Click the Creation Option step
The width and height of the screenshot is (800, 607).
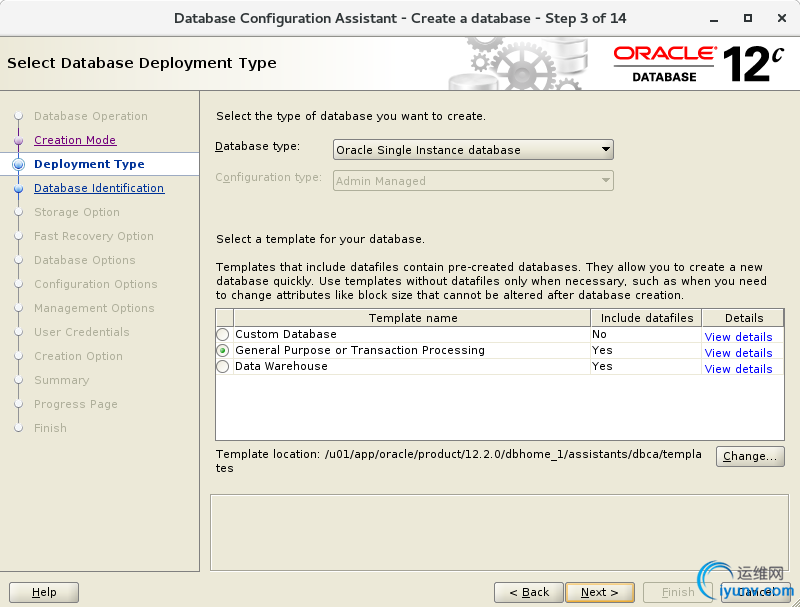tap(79, 356)
